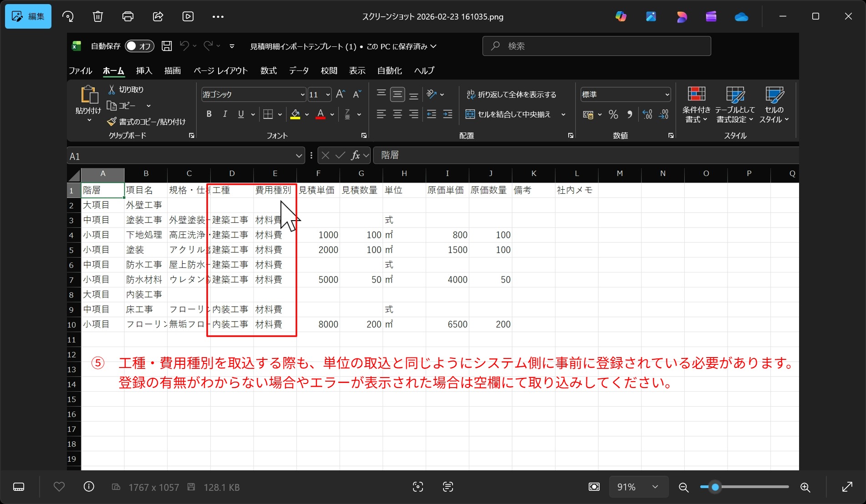Click the 編集 edit button
The width and height of the screenshot is (866, 504).
[x=28, y=17]
